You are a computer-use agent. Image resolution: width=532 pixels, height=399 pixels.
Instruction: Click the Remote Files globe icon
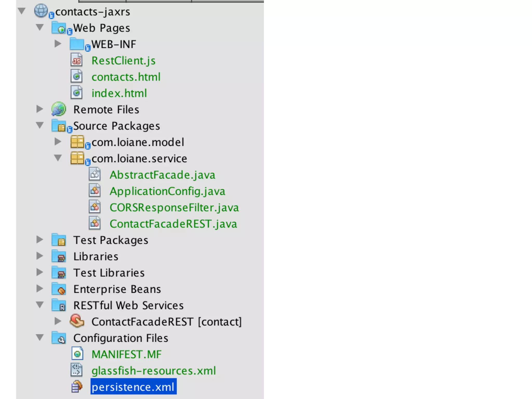click(x=59, y=109)
